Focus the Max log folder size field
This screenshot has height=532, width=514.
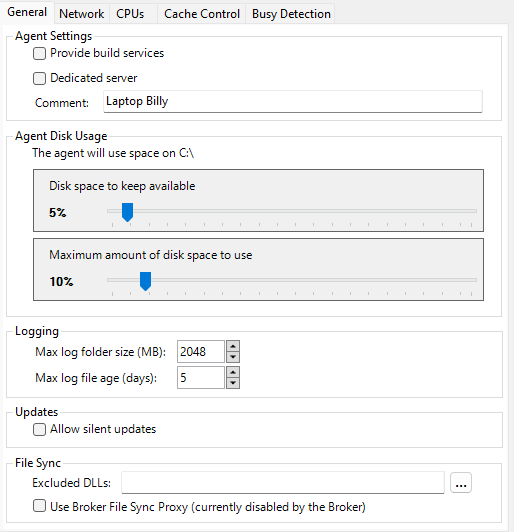[x=201, y=352]
